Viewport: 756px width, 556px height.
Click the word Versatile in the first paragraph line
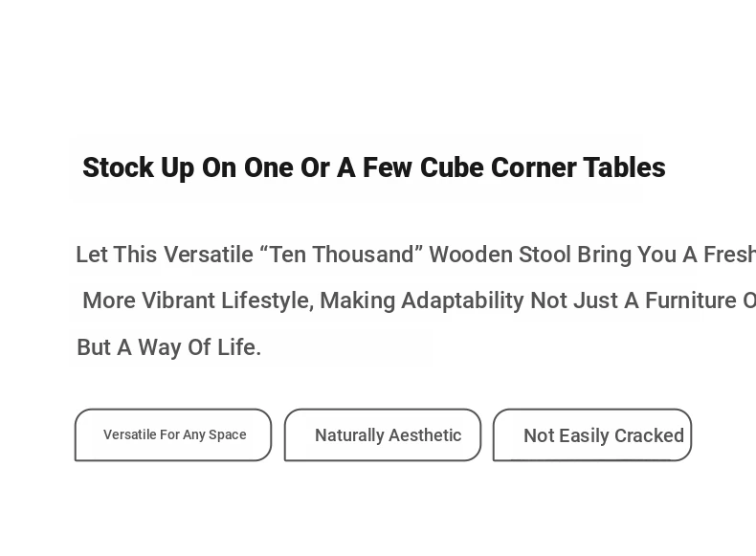(x=209, y=255)
